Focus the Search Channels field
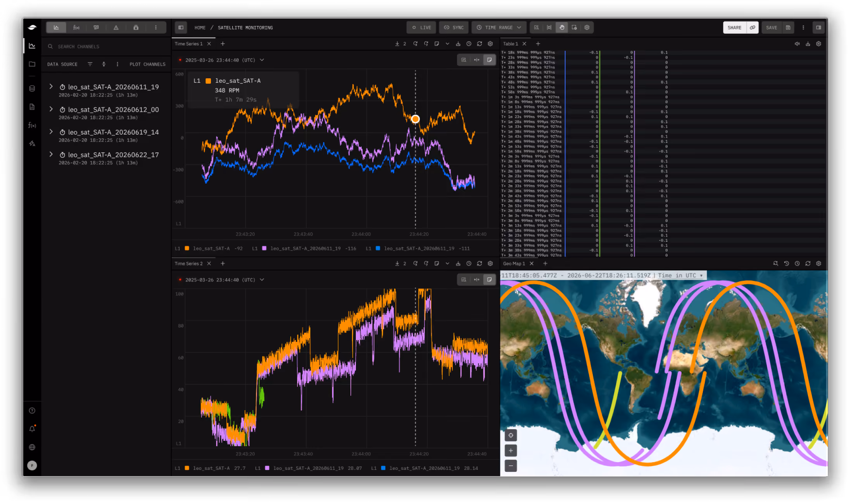 point(107,47)
